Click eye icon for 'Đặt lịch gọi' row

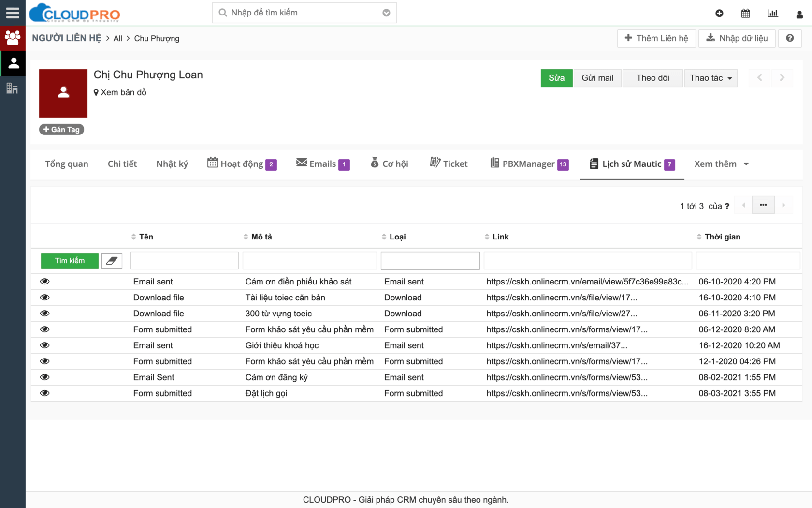(x=45, y=393)
